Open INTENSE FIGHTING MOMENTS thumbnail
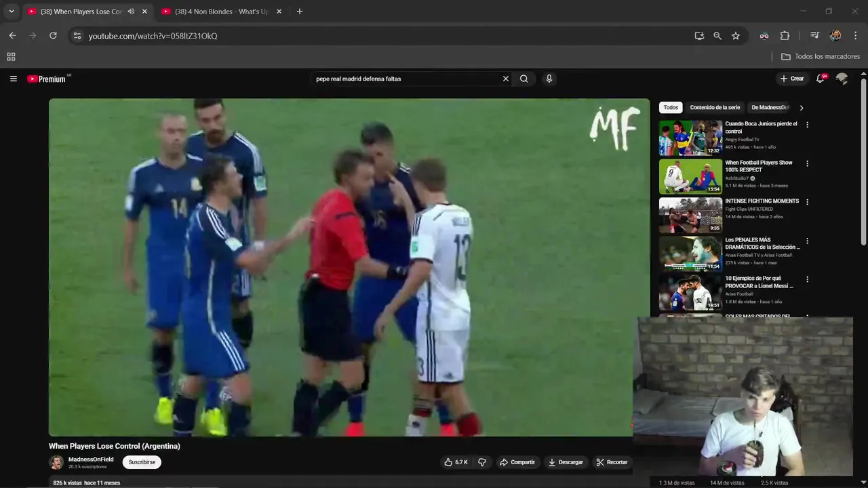Image resolution: width=868 pixels, height=488 pixels. (x=690, y=215)
